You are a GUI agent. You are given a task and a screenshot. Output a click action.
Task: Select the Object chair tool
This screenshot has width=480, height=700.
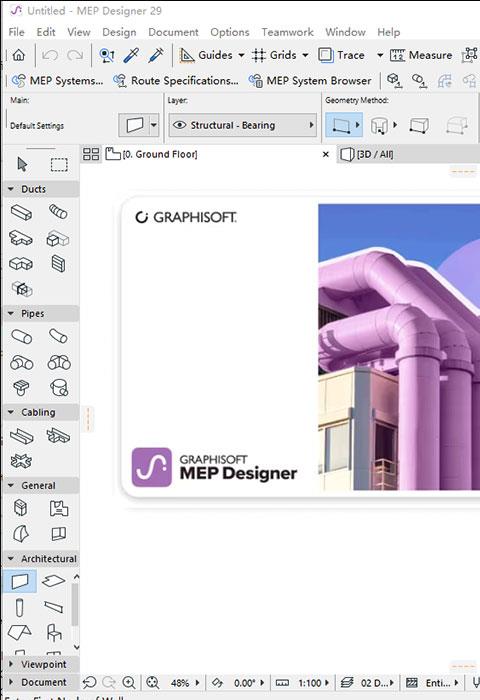pos(54,633)
